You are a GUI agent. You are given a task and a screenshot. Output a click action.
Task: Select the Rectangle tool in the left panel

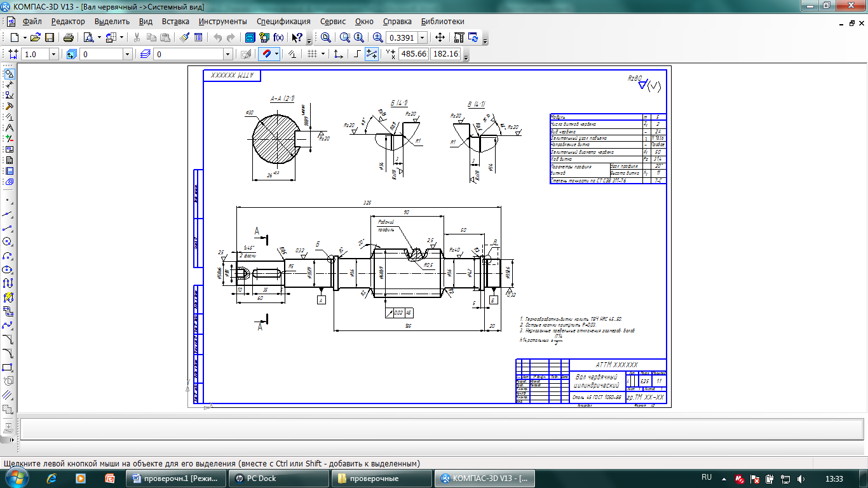click(x=8, y=367)
